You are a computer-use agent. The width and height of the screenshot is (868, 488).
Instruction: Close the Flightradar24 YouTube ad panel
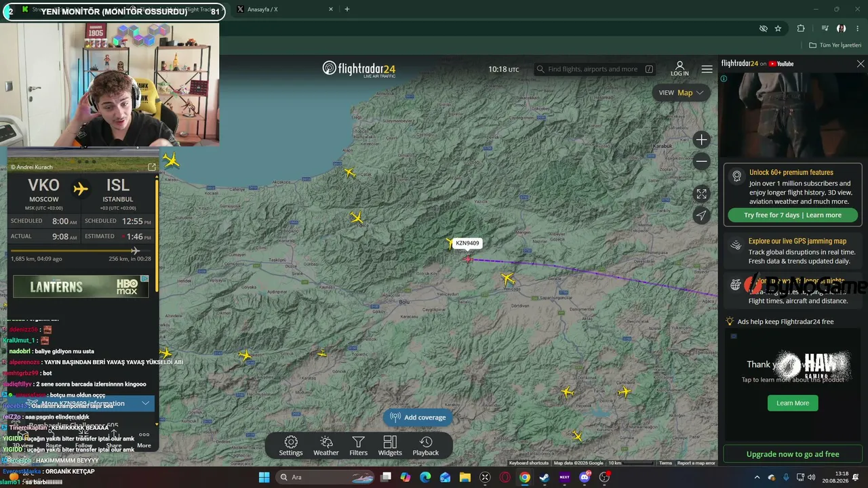point(861,64)
